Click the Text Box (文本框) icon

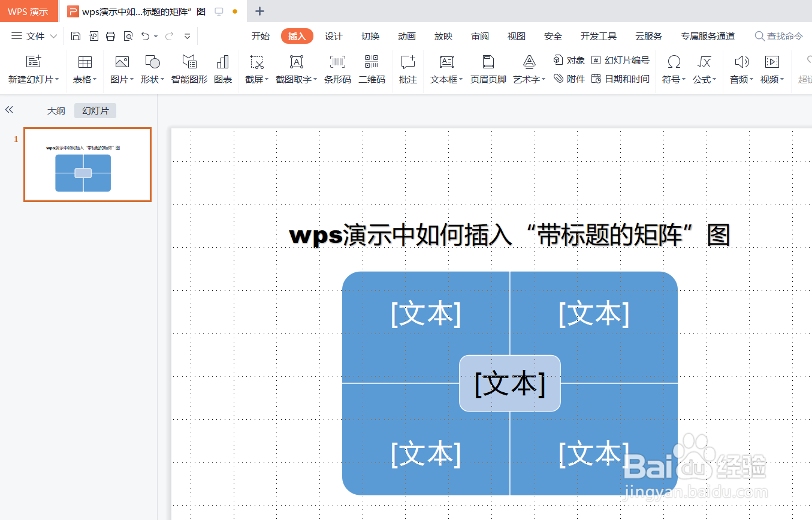446,61
